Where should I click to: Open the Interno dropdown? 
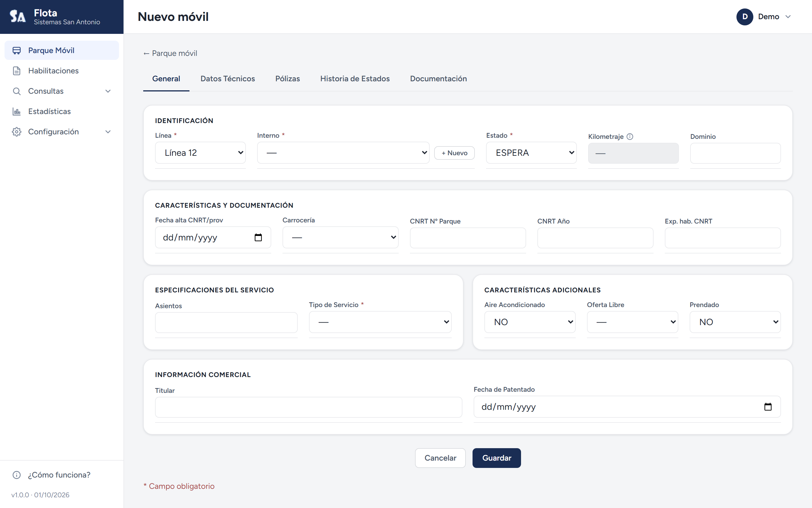click(x=343, y=153)
